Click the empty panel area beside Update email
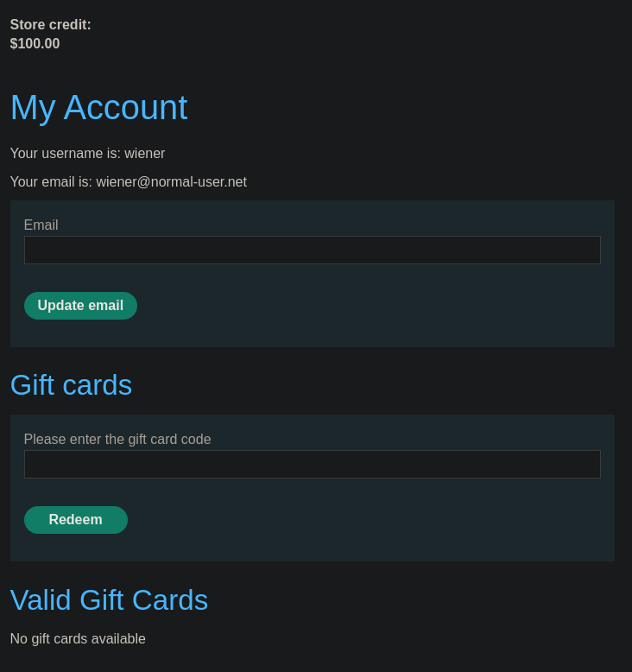The height and width of the screenshot is (672, 632). [369, 306]
